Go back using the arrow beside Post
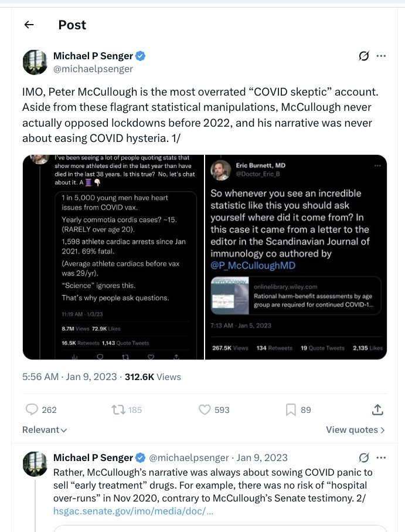This screenshot has width=405, height=532. pyautogui.click(x=29, y=25)
